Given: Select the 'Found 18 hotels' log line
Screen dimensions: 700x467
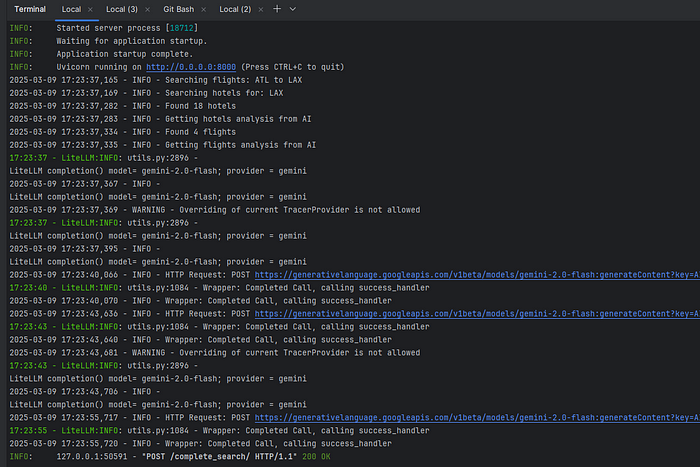Looking at the screenshot, I should tap(123, 106).
